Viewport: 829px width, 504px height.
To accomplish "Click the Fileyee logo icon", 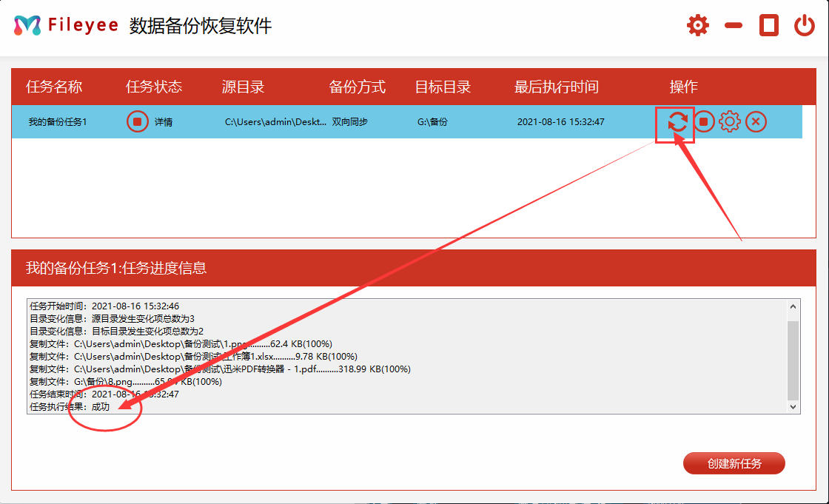I will pos(27,26).
